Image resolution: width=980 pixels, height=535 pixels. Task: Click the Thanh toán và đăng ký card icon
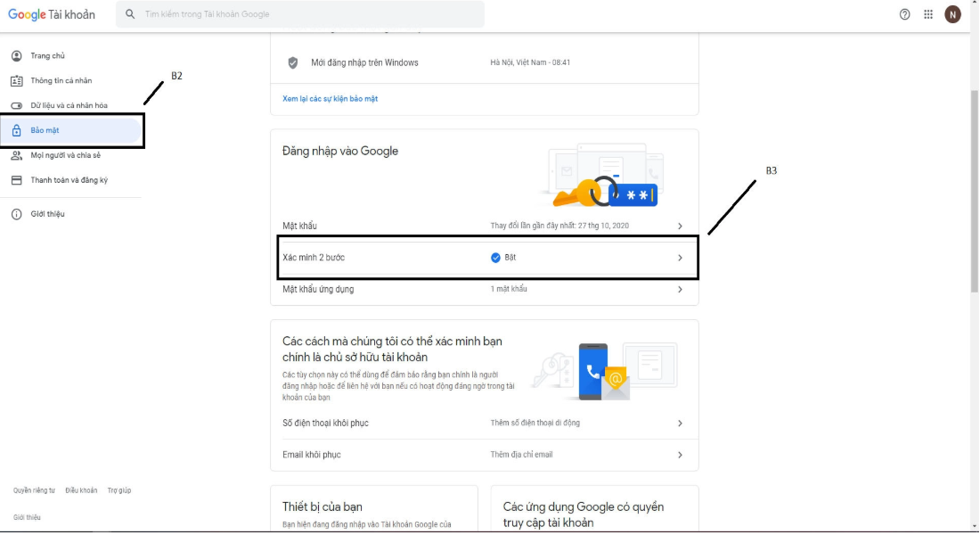(16, 180)
